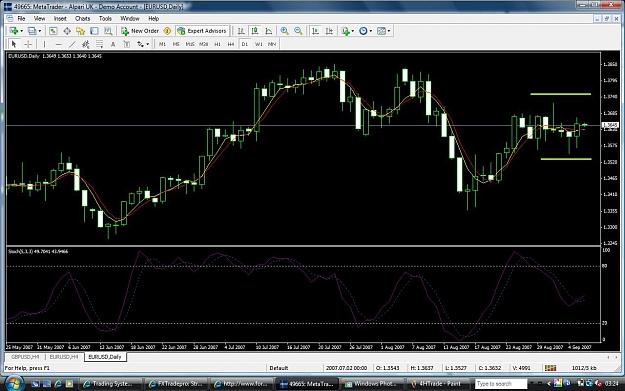Image resolution: width=625 pixels, height=391 pixels.
Task: Select the Vertical Line drawing tool
Action: [x=44, y=44]
